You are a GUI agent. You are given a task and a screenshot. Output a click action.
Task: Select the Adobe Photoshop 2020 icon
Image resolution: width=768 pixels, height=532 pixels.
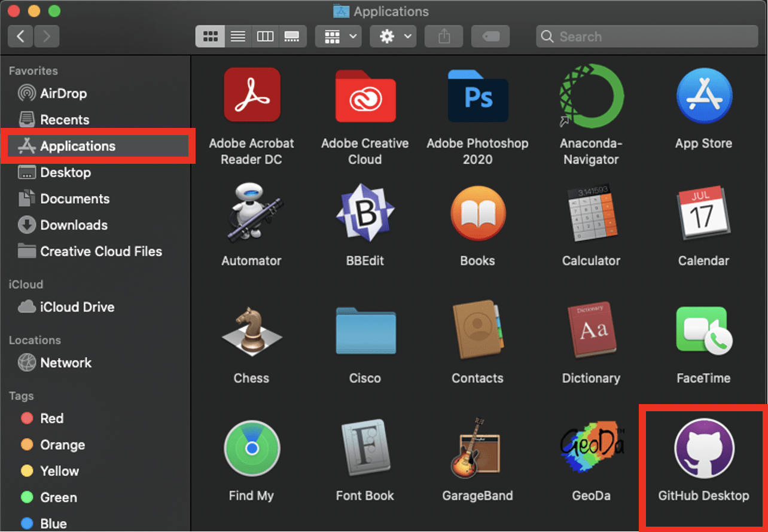(x=478, y=95)
